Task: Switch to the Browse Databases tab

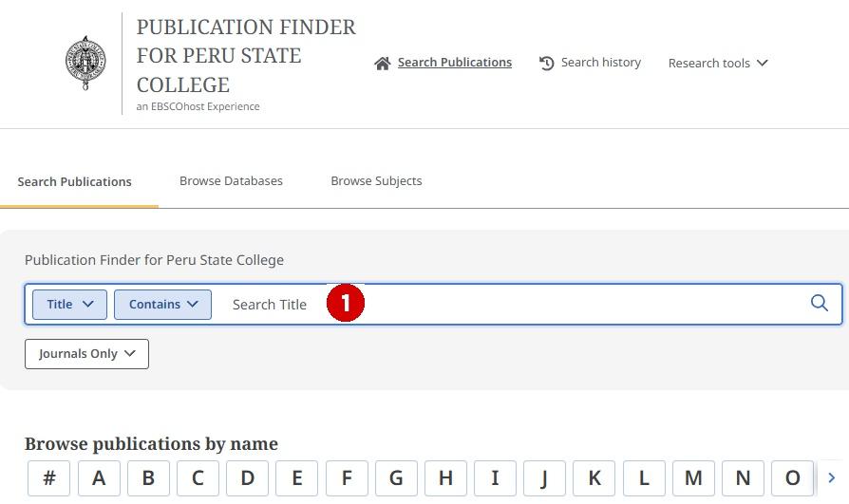Action: (x=231, y=181)
